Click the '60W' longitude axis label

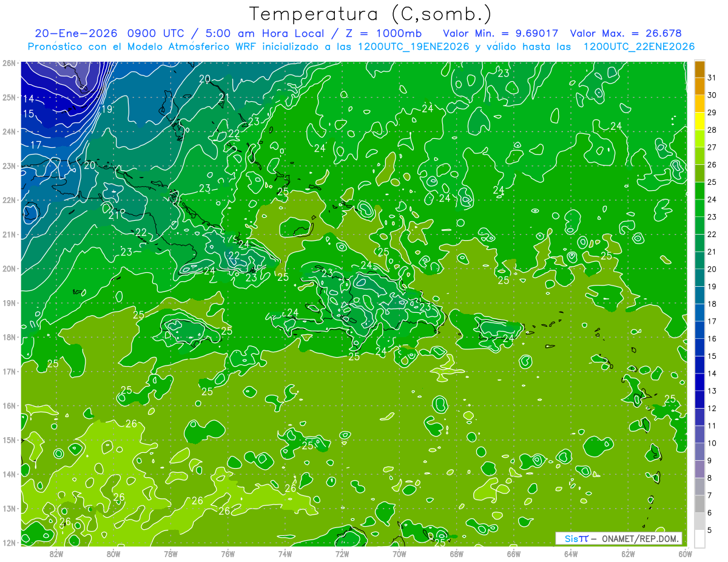[x=685, y=554]
